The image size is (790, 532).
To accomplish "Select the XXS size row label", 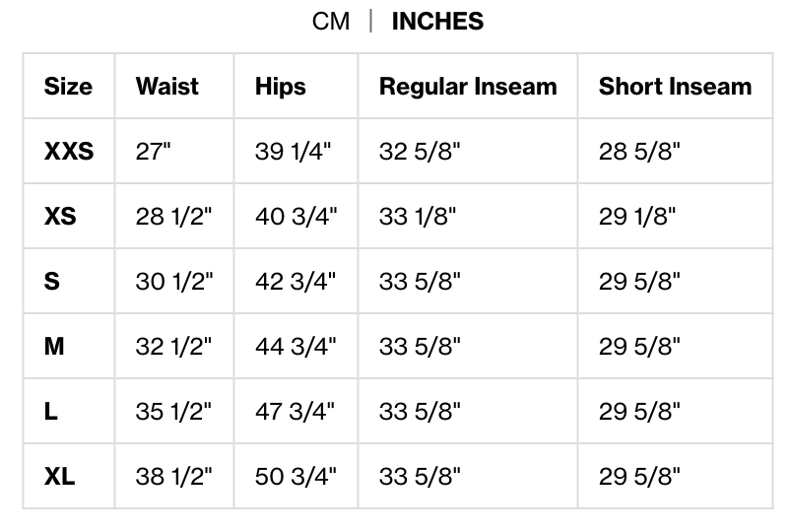I will point(69,151).
